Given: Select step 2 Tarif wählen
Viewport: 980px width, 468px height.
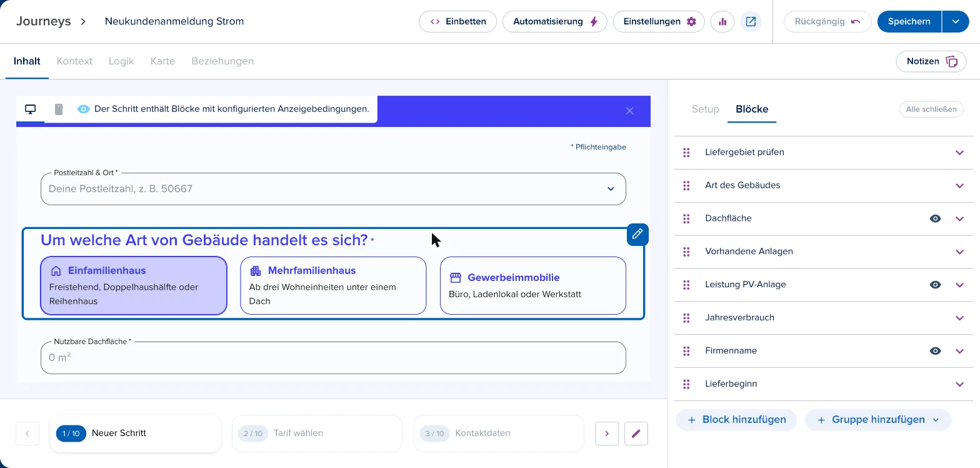Looking at the screenshot, I should point(317,433).
